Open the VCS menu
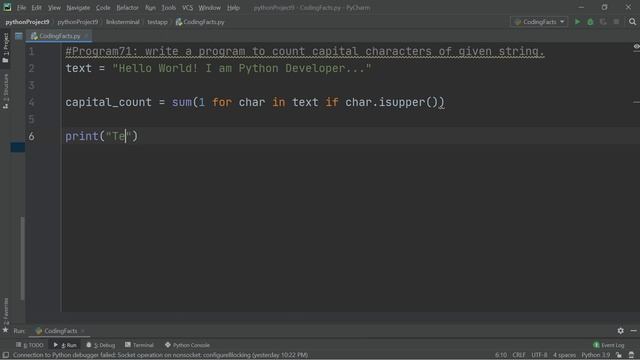The width and height of the screenshot is (640, 360). pos(187,7)
